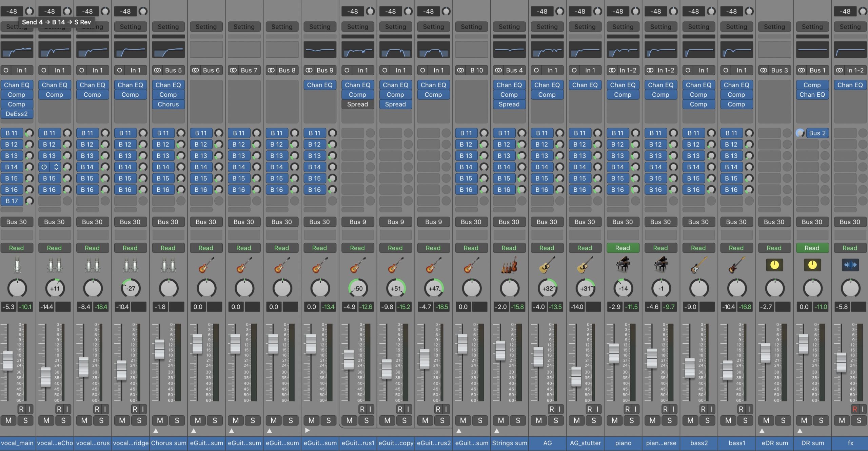868x451 pixels.
Task: Expand the Chorus sum track stack triangle
Action: coord(156,431)
